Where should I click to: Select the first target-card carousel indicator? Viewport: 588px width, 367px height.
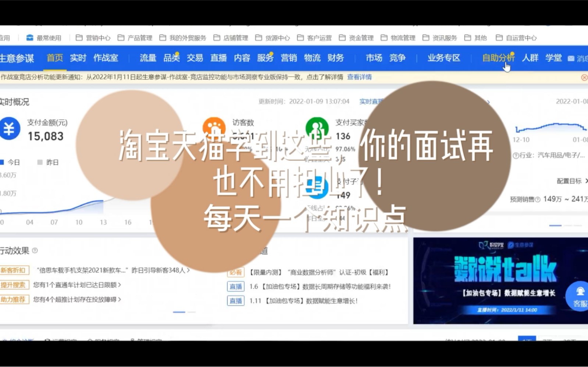click(555, 226)
